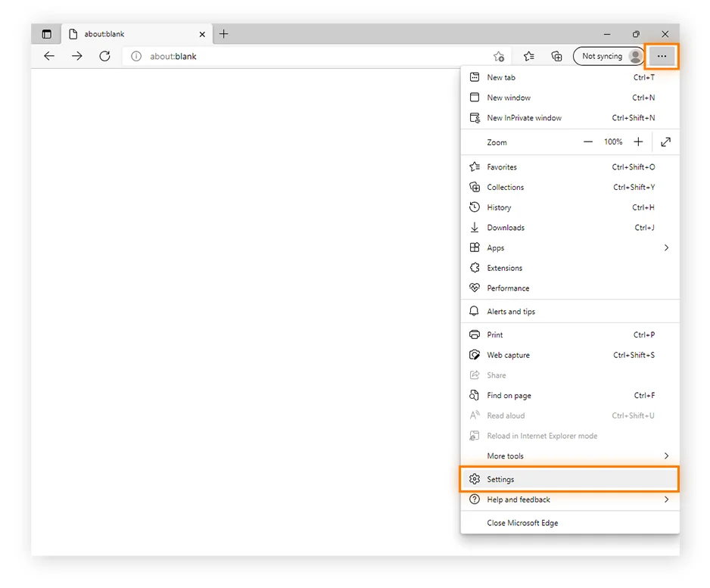Screen dimensions: 710x588
Task: Open the Settings and more ellipsis menu
Action: [x=662, y=56]
